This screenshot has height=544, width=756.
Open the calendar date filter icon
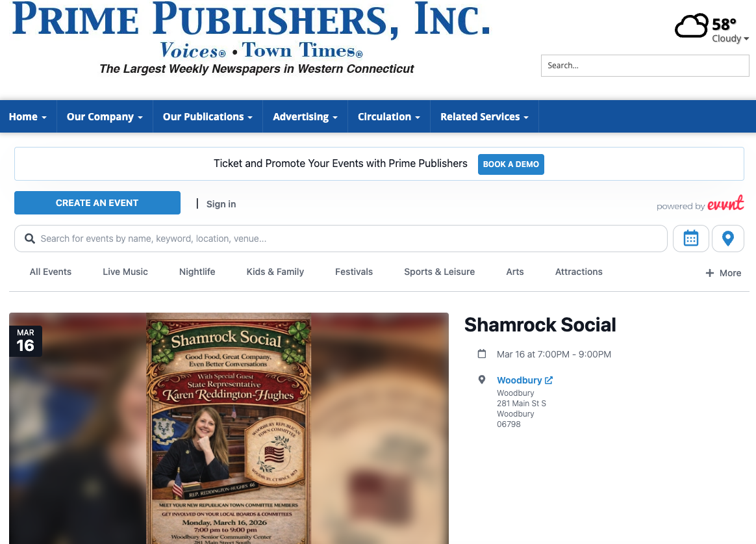coord(690,239)
